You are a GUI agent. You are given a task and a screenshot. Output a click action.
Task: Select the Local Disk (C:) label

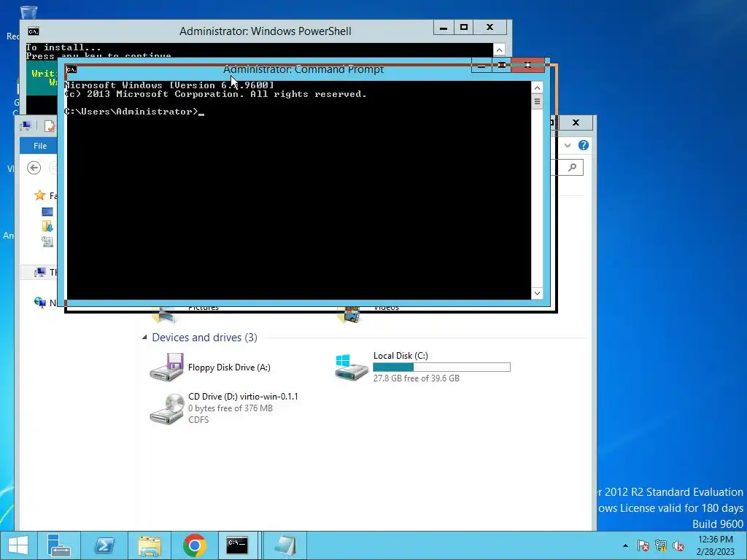click(400, 356)
